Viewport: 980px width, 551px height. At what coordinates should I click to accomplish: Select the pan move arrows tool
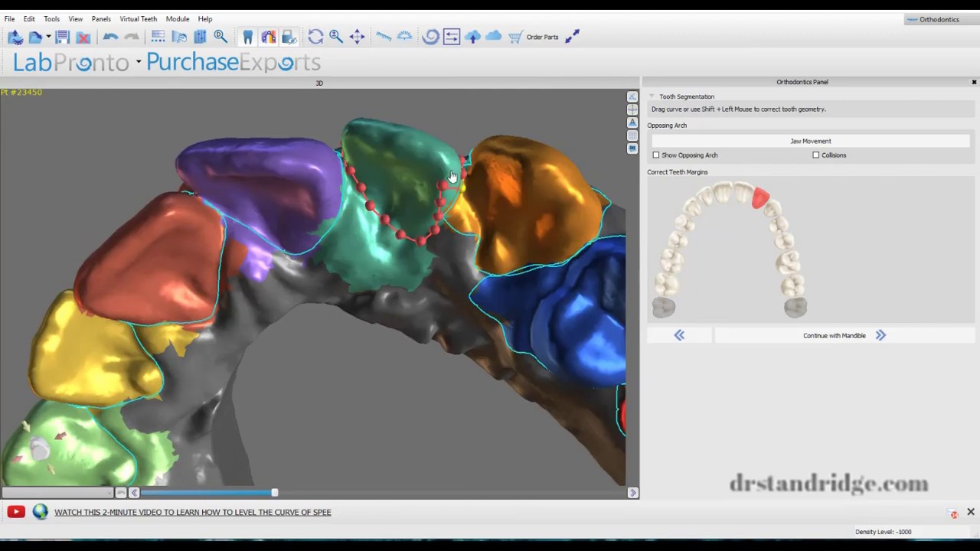tap(357, 37)
